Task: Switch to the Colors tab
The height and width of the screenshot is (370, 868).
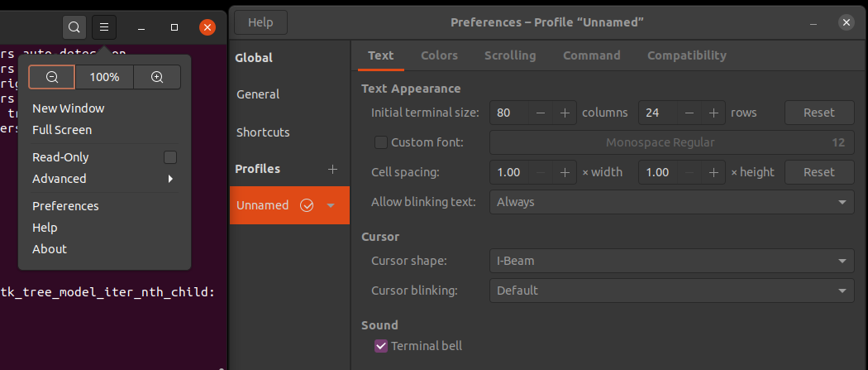Action: pyautogui.click(x=439, y=55)
